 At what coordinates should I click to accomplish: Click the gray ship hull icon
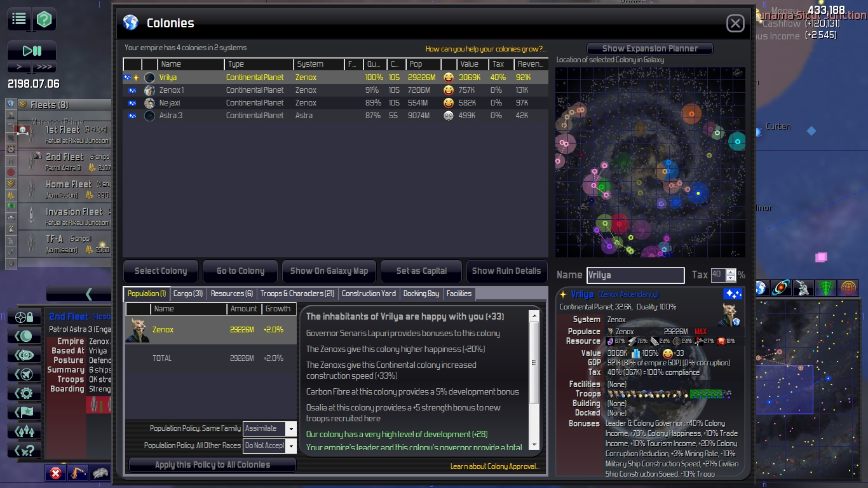coord(100,473)
